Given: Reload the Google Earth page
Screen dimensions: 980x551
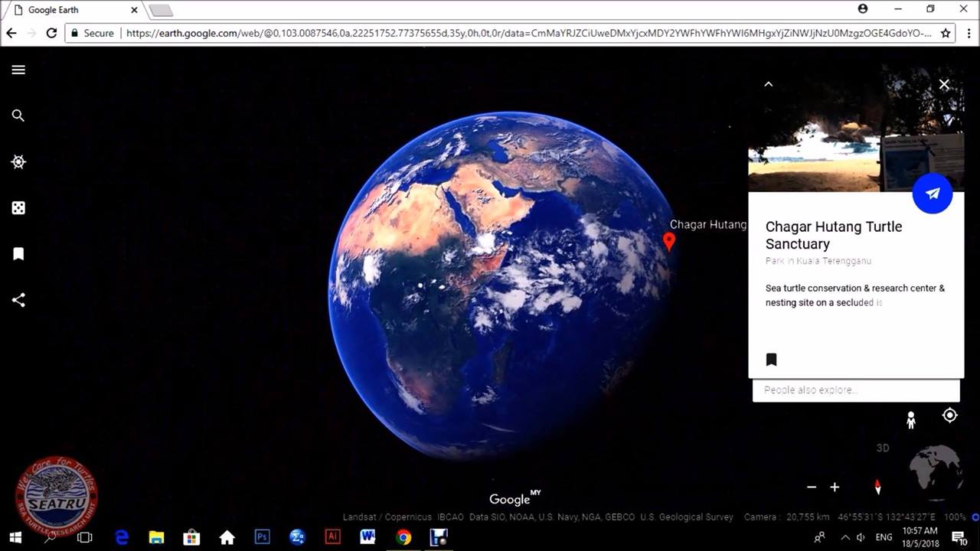Looking at the screenshot, I should click(51, 33).
